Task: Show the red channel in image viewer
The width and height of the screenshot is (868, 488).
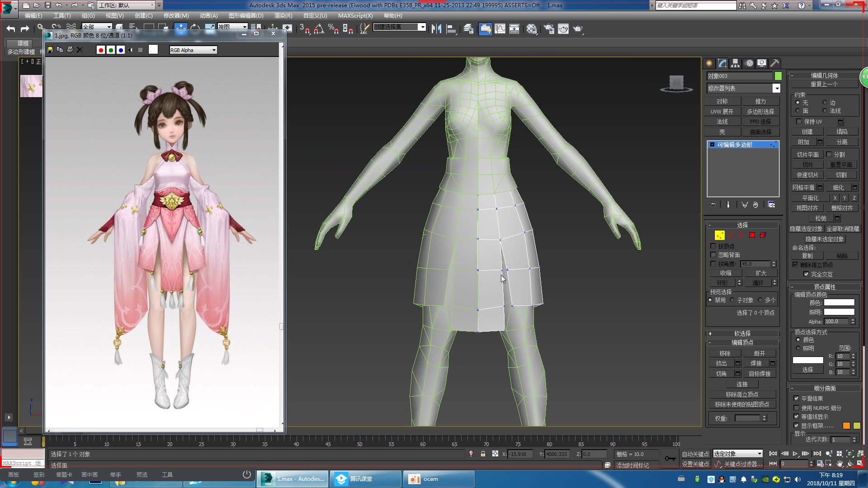Action: (101, 50)
